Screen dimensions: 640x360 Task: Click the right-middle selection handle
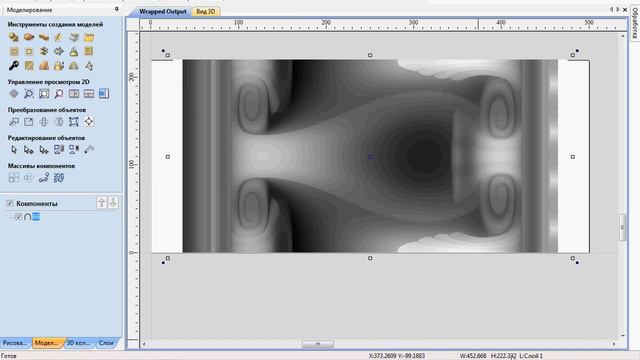coord(573,157)
